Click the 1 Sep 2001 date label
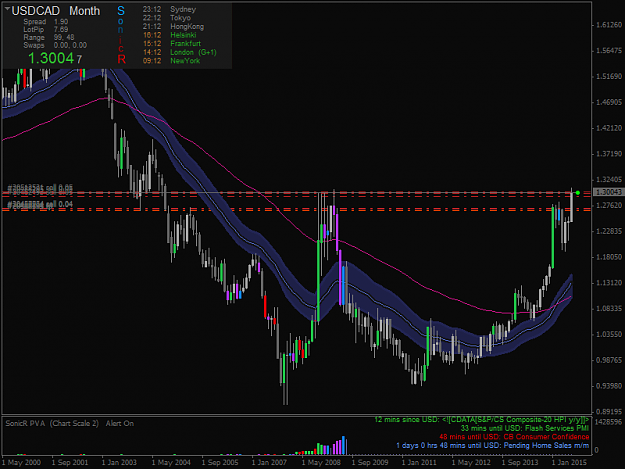This screenshot has height=469, width=625. (70, 463)
